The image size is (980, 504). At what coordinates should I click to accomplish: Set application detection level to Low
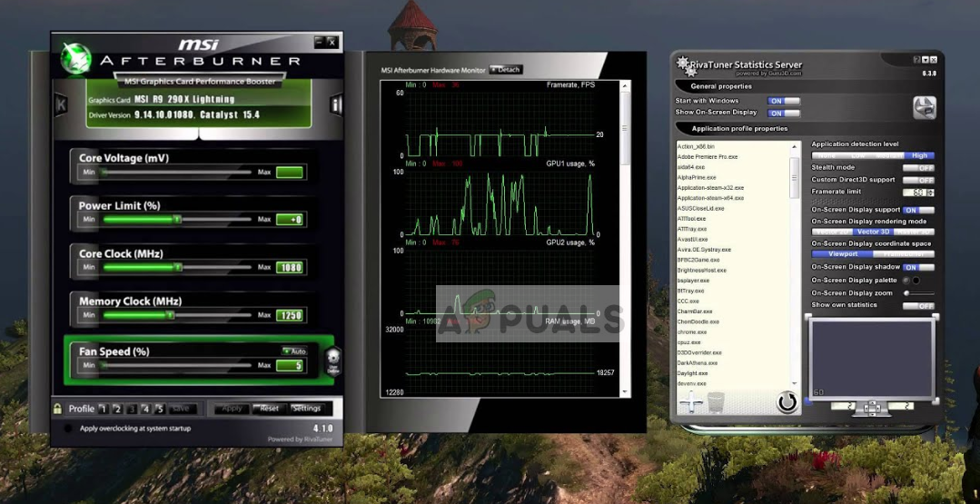click(x=857, y=155)
